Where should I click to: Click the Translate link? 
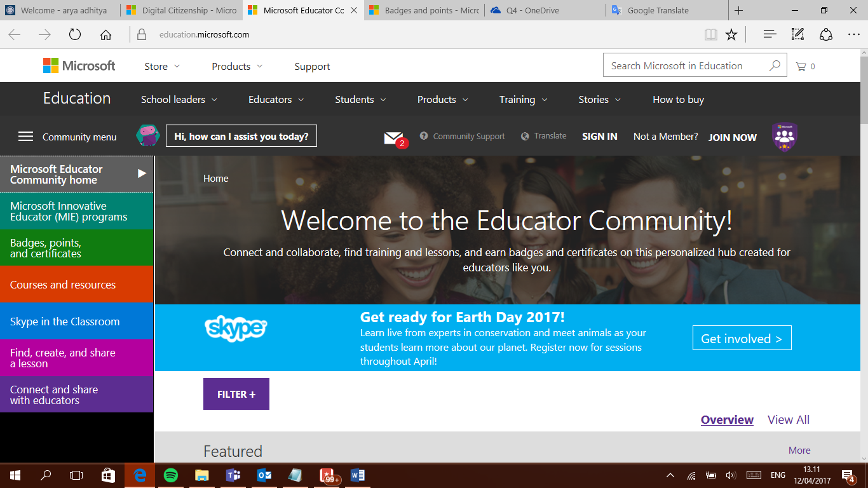pos(544,136)
